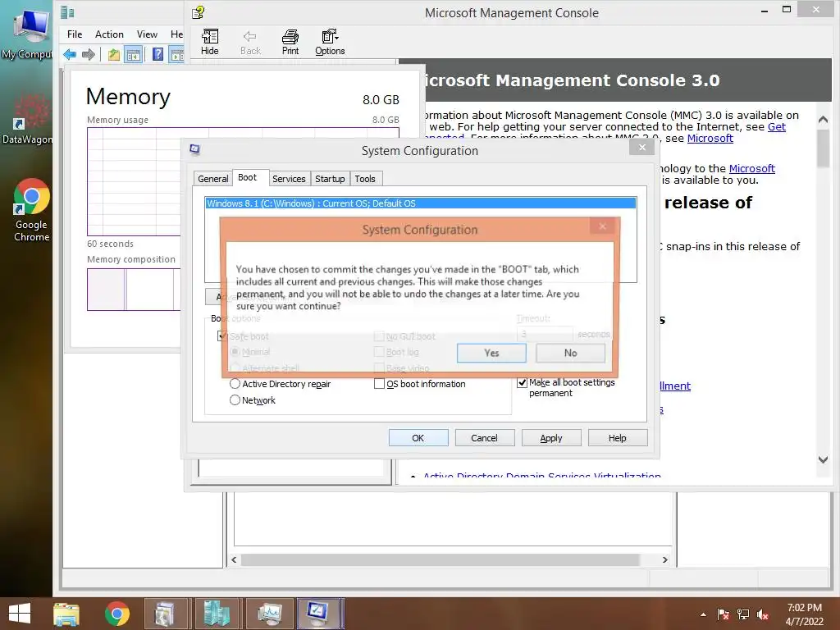Close the orange confirmation dialog

click(603, 226)
